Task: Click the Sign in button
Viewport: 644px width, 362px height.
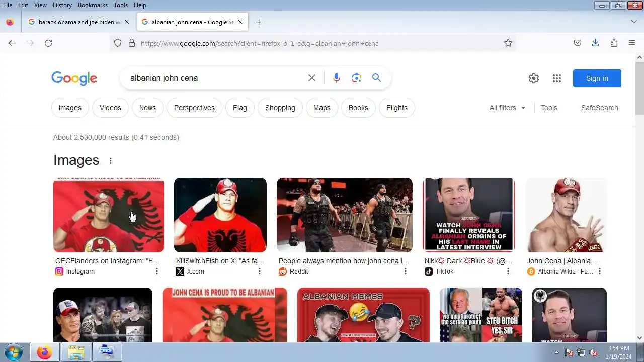Action: point(597,78)
